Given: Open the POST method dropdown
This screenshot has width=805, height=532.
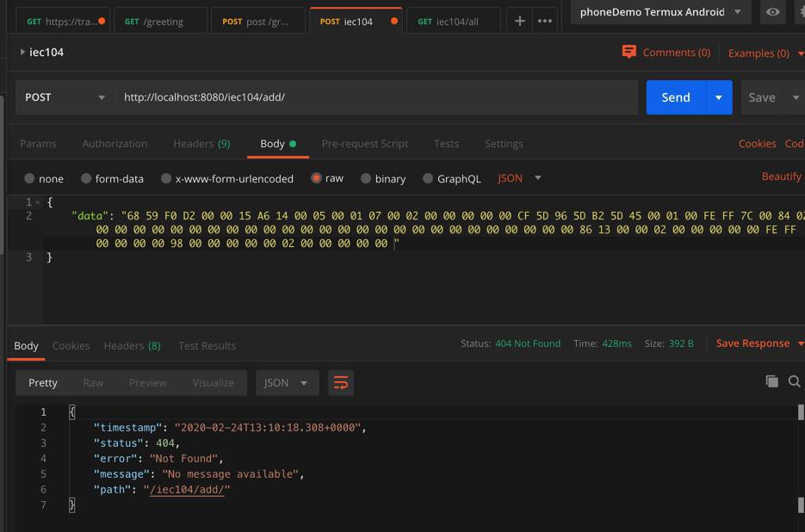Looking at the screenshot, I should (x=65, y=97).
